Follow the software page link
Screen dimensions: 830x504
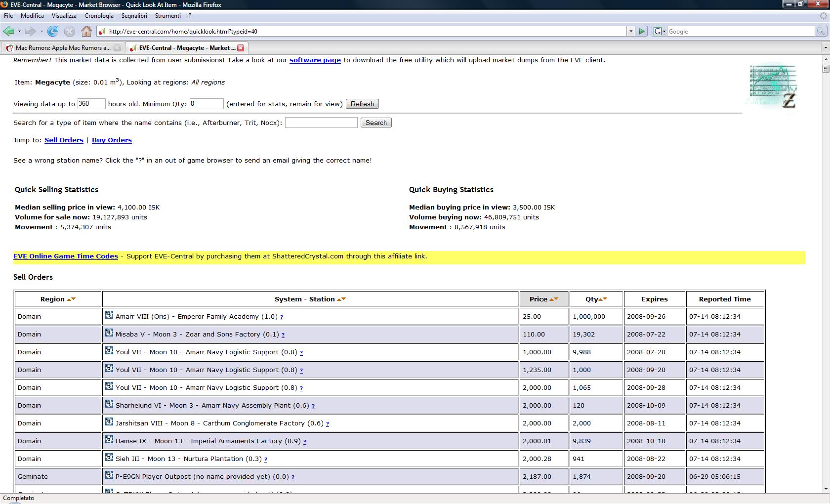click(x=315, y=60)
